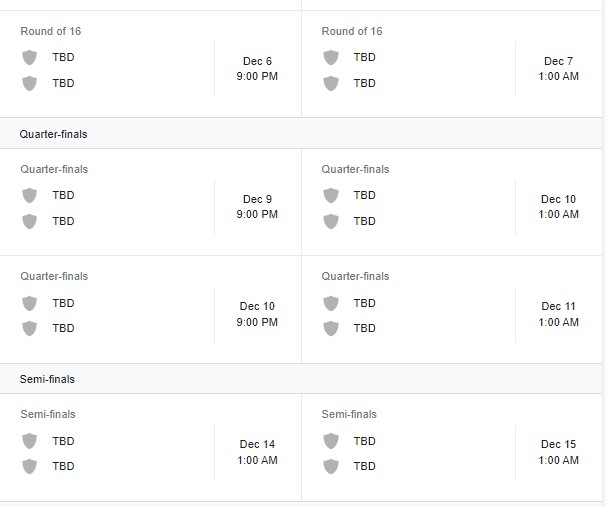Viewport: 606px width, 507px height.
Task: Click bottom shield in Dec 11 quarter-final
Action: point(331,328)
